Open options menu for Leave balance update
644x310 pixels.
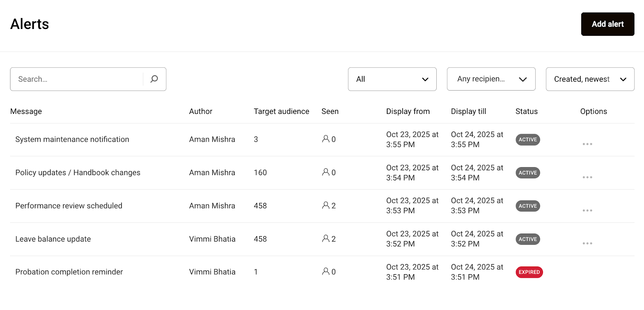pos(587,243)
